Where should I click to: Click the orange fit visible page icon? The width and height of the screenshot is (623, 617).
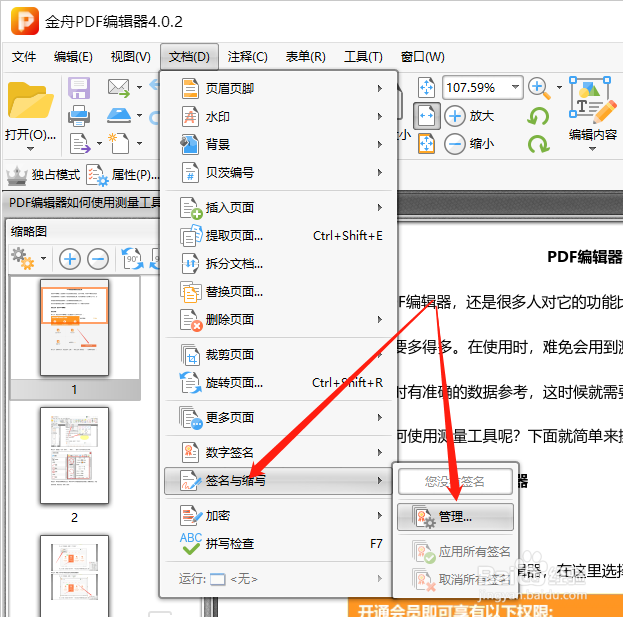(x=426, y=144)
